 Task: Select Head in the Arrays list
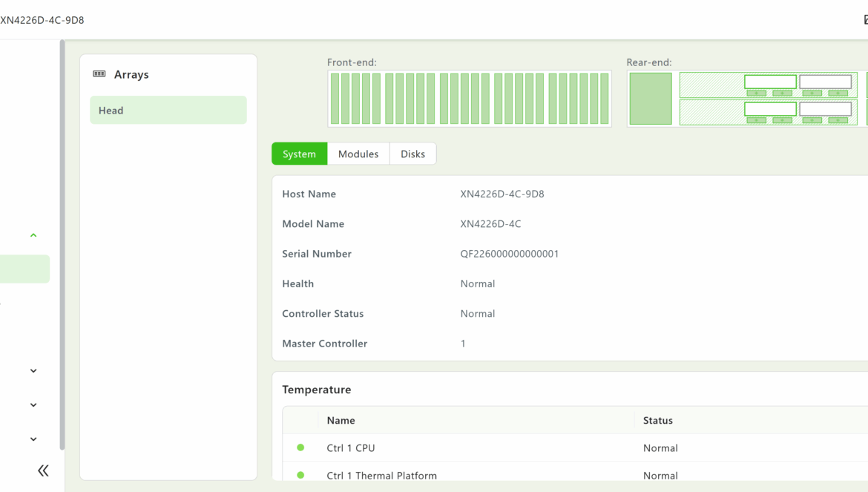pos(168,110)
